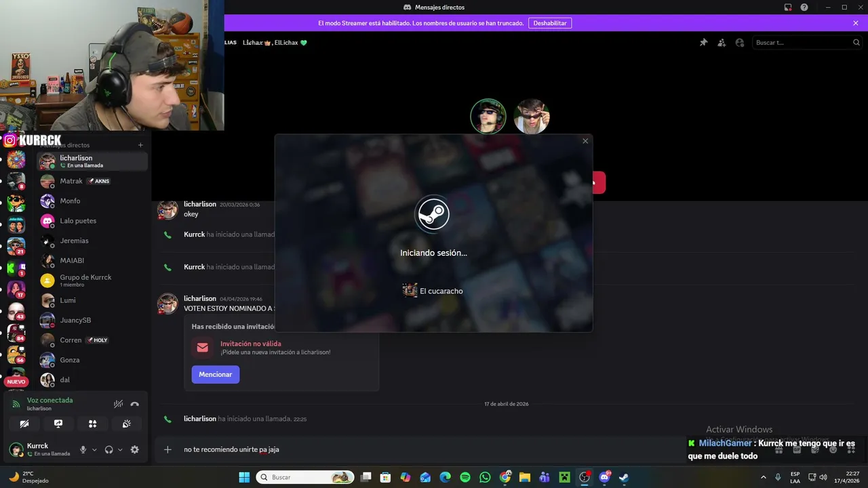Select the El cucaracho Steam account
This screenshot has width=868, height=488.
coord(433,291)
